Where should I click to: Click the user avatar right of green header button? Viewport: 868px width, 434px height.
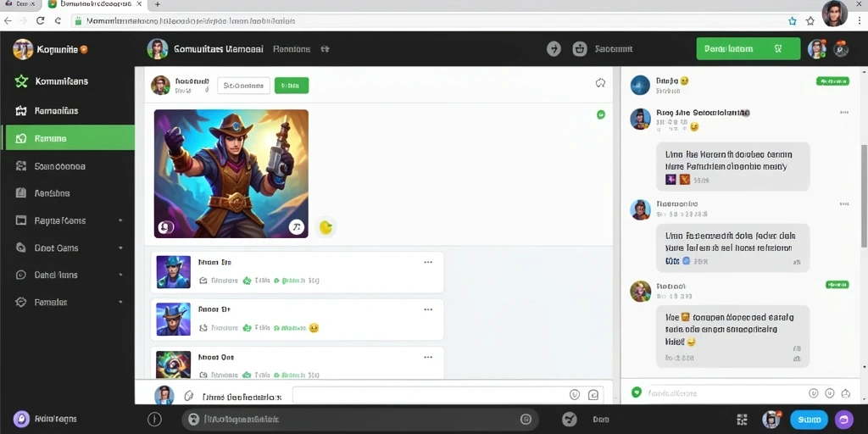pyautogui.click(x=816, y=48)
